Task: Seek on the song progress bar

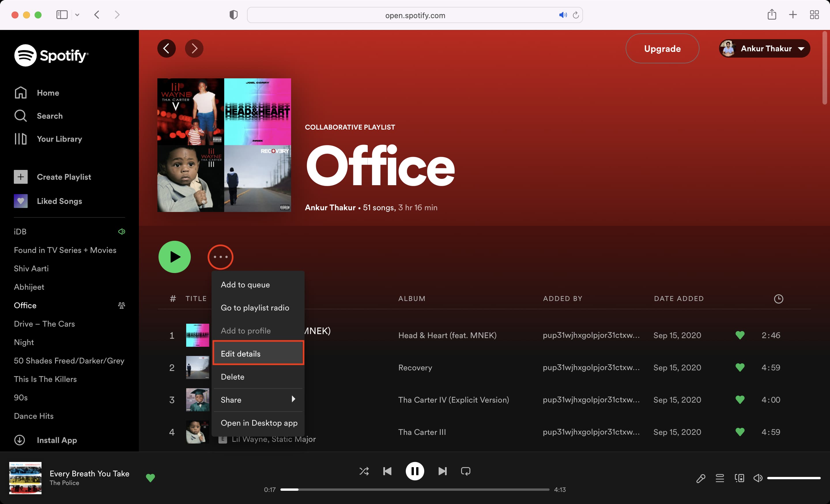Action: tap(415, 490)
